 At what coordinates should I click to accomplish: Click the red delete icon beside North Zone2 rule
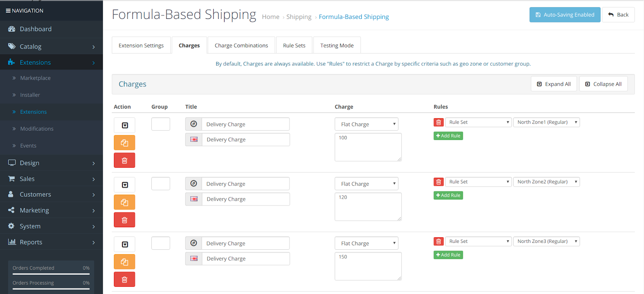click(439, 182)
